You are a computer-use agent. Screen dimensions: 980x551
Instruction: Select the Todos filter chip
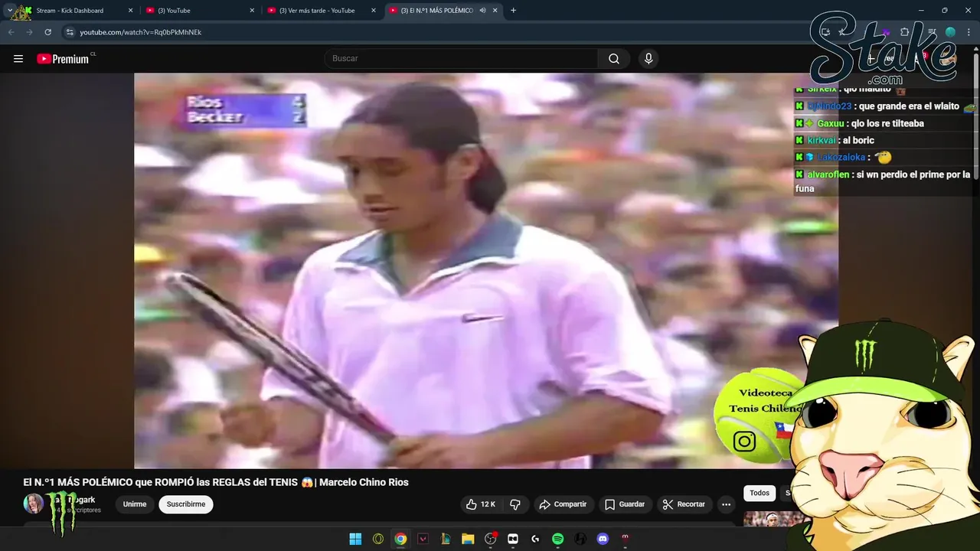759,494
